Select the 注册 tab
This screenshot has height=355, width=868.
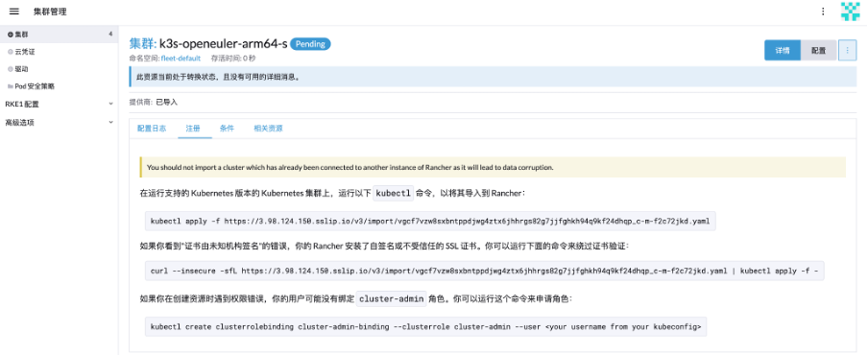[x=193, y=129]
